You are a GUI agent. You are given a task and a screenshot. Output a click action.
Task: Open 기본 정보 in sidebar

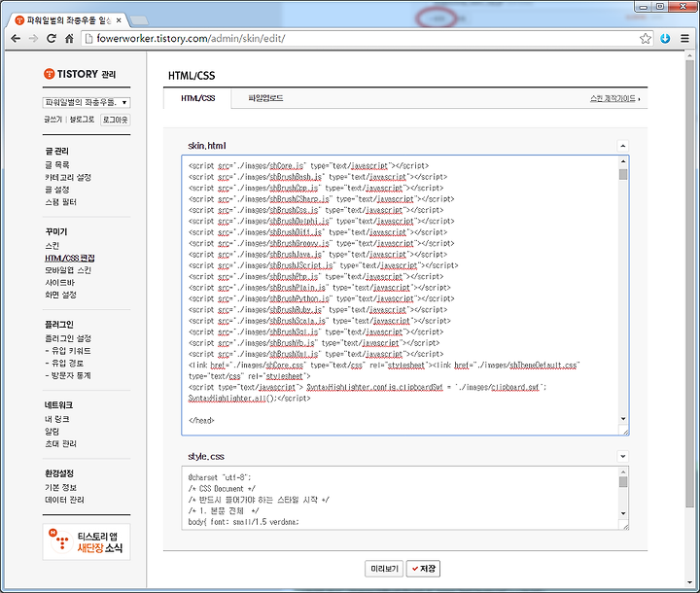pyautogui.click(x=60, y=488)
